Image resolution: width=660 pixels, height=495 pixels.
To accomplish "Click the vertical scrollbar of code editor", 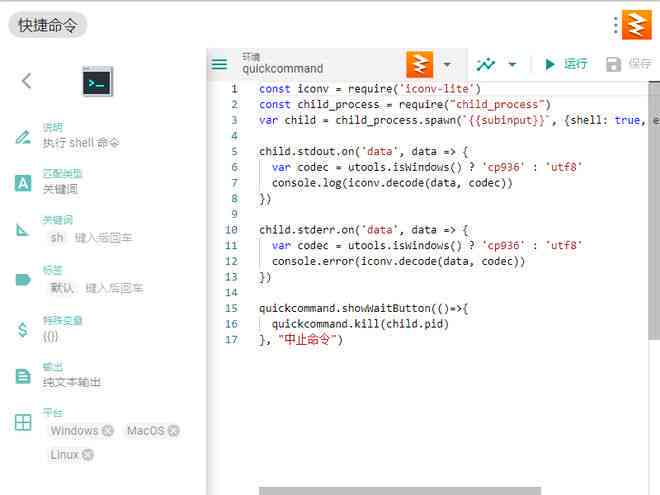I will pyautogui.click(x=654, y=210).
